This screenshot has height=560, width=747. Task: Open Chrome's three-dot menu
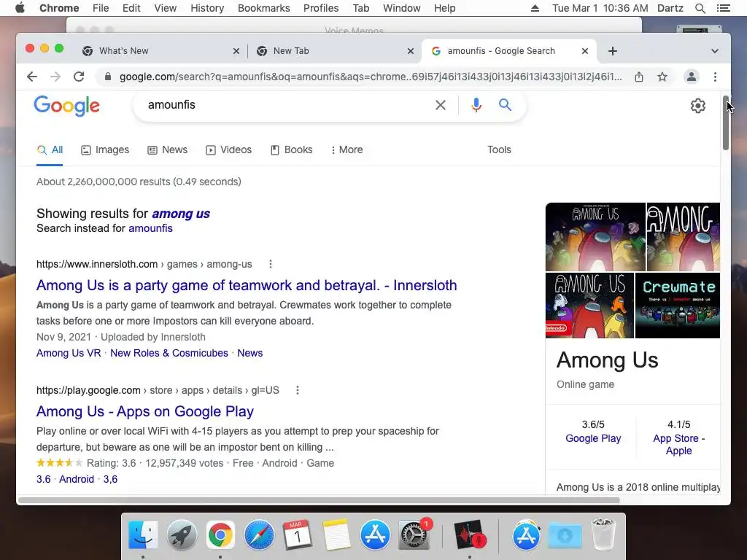tap(715, 77)
